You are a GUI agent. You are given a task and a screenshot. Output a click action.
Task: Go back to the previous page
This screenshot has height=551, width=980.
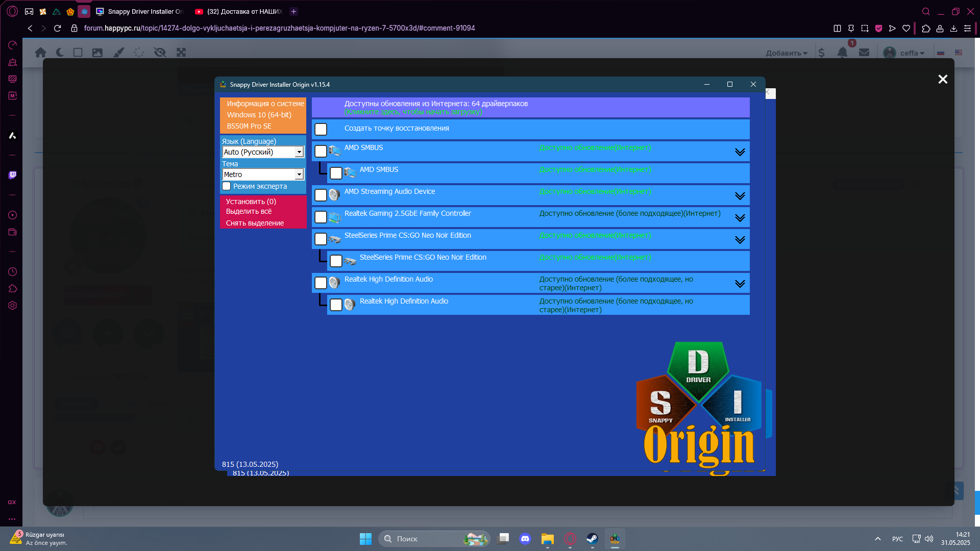click(30, 28)
